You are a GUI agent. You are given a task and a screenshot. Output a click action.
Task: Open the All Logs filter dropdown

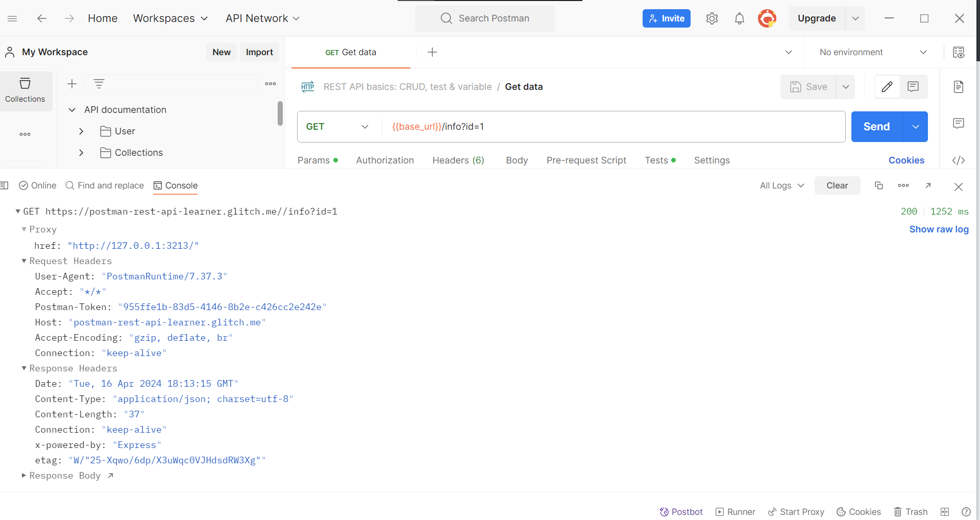click(782, 185)
